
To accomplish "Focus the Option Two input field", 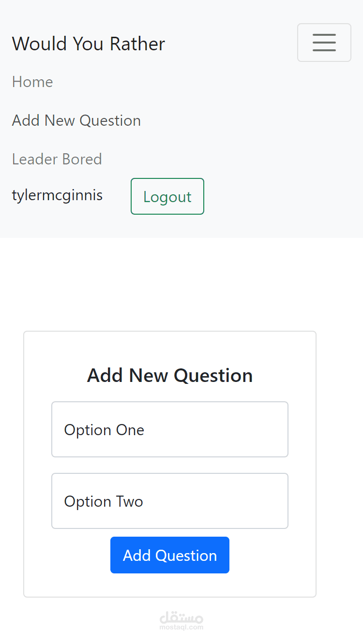I will pos(170,501).
